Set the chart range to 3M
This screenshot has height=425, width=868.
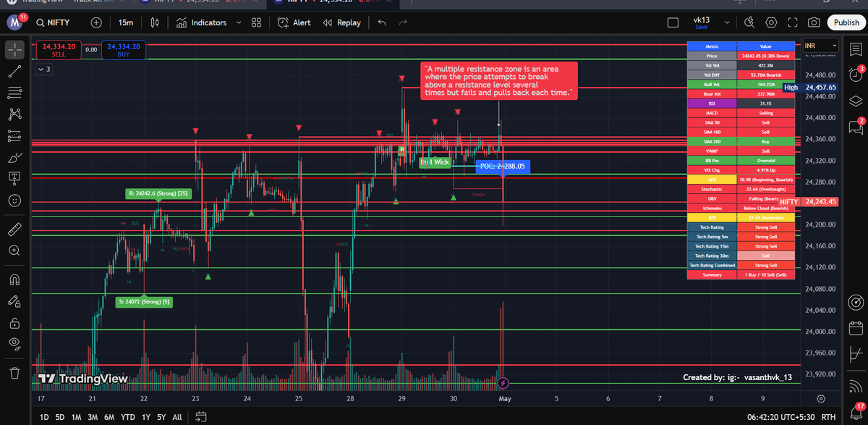click(x=93, y=417)
